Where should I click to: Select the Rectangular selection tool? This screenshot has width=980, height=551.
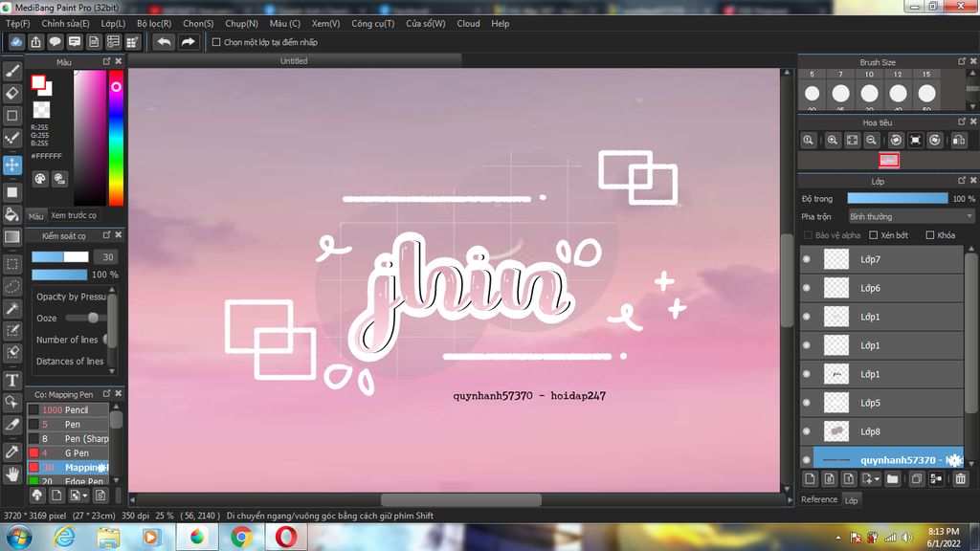pyautogui.click(x=11, y=264)
